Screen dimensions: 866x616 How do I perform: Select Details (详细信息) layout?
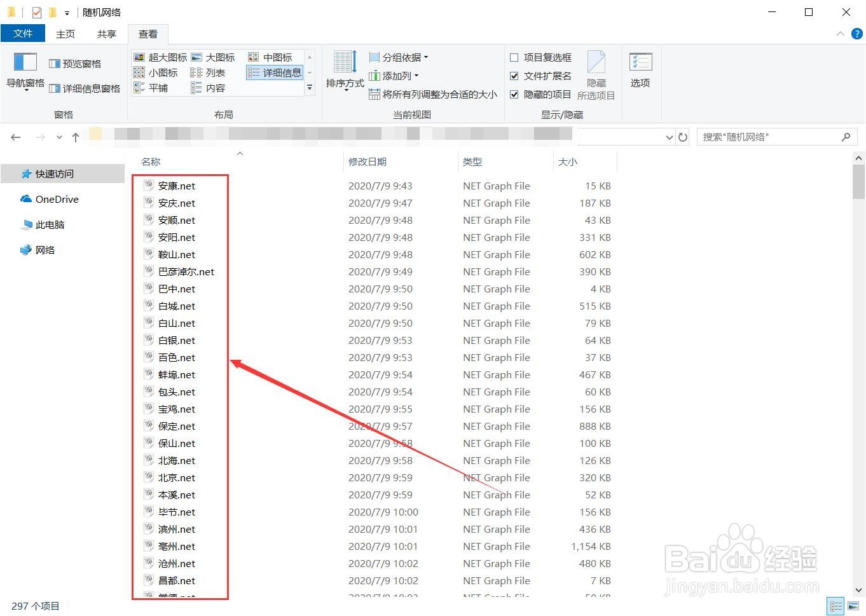pyautogui.click(x=275, y=72)
